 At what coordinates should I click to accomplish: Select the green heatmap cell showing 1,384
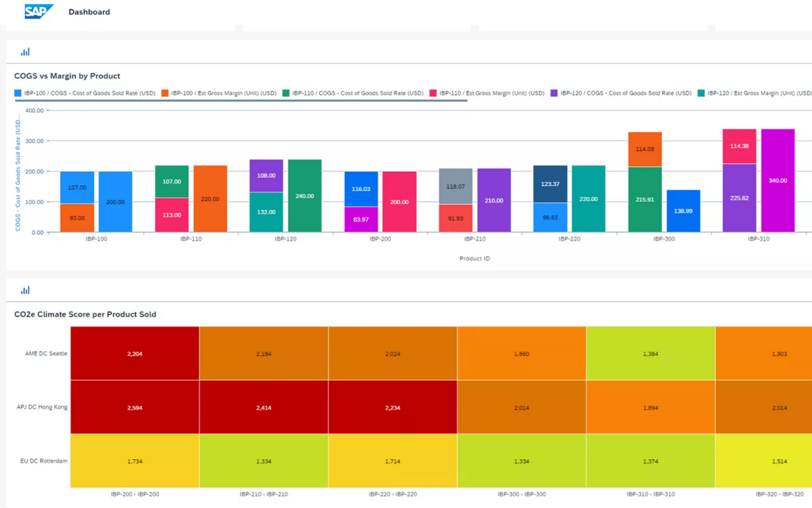tap(650, 354)
